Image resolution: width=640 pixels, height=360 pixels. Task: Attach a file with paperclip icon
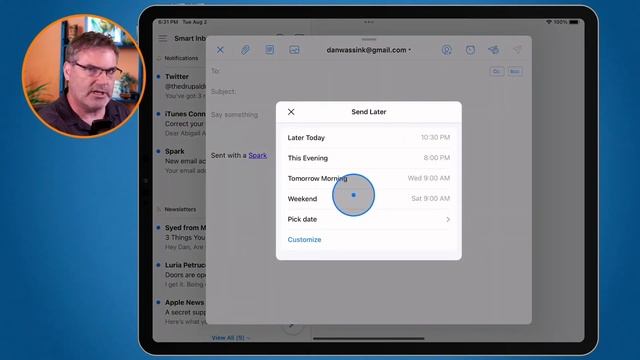[245, 50]
